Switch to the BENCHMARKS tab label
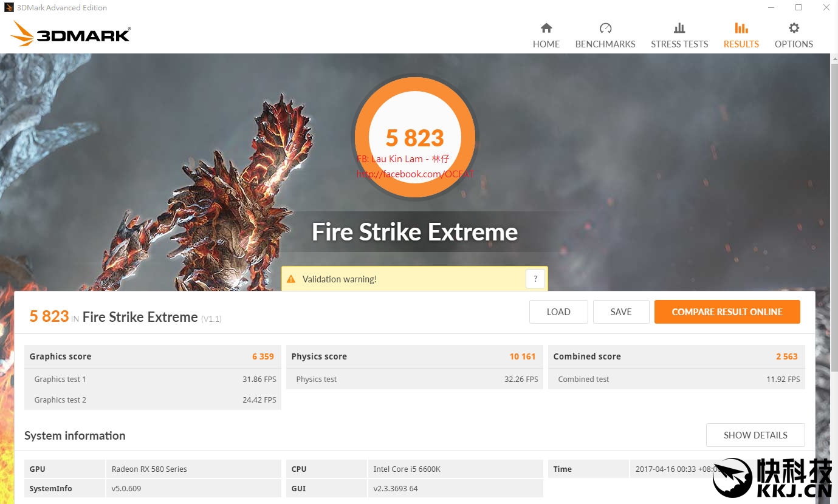Image resolution: width=838 pixels, height=504 pixels. pos(605,44)
